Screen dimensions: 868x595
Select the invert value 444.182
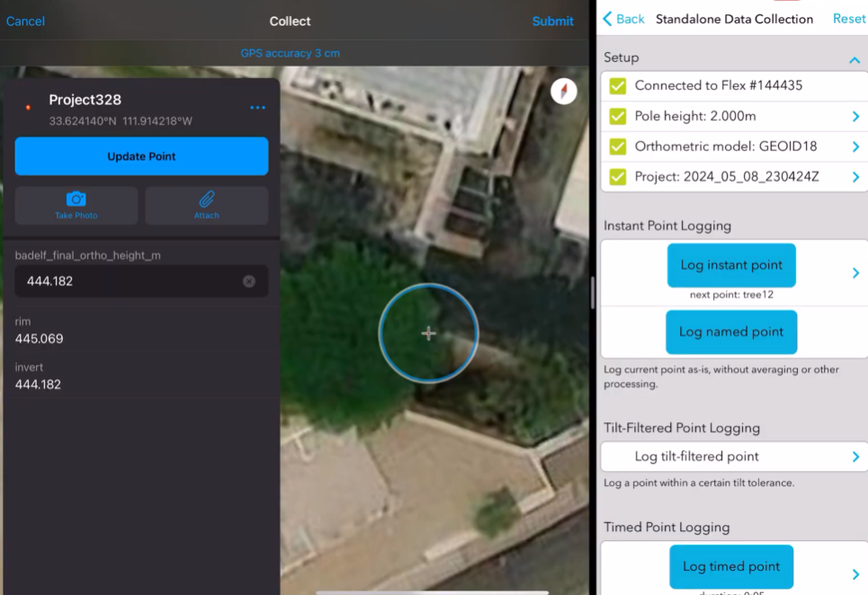38,385
